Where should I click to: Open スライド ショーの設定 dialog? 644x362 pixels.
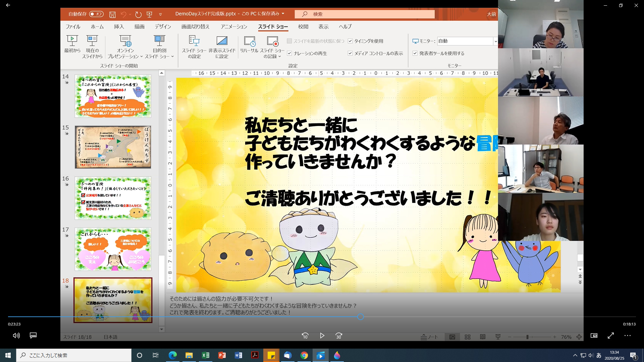tap(194, 47)
